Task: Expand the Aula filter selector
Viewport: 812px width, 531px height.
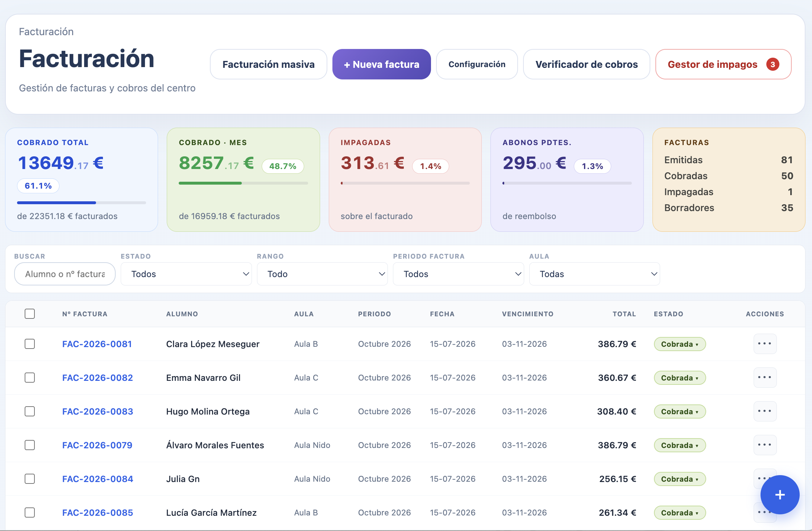Action: tap(594, 274)
